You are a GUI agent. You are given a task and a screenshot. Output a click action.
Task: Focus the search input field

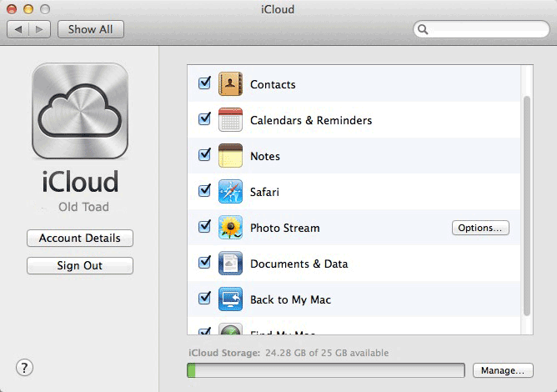pos(481,29)
